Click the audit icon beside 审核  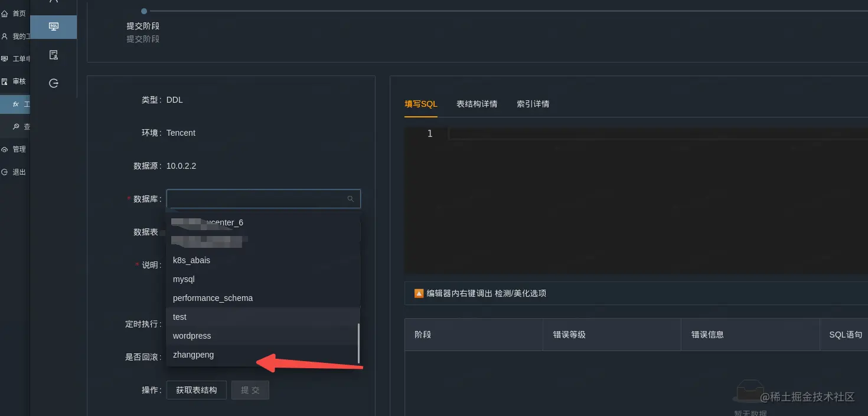5,81
